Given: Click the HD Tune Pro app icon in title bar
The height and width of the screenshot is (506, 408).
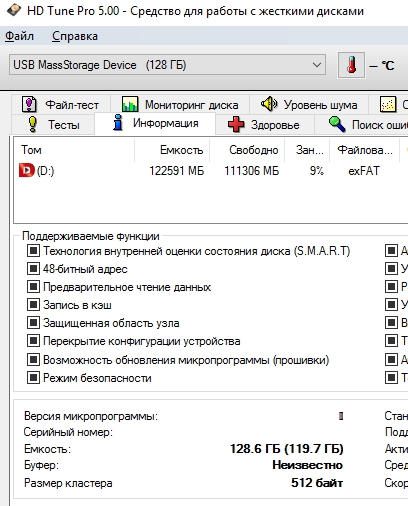Looking at the screenshot, I should click(14, 10).
